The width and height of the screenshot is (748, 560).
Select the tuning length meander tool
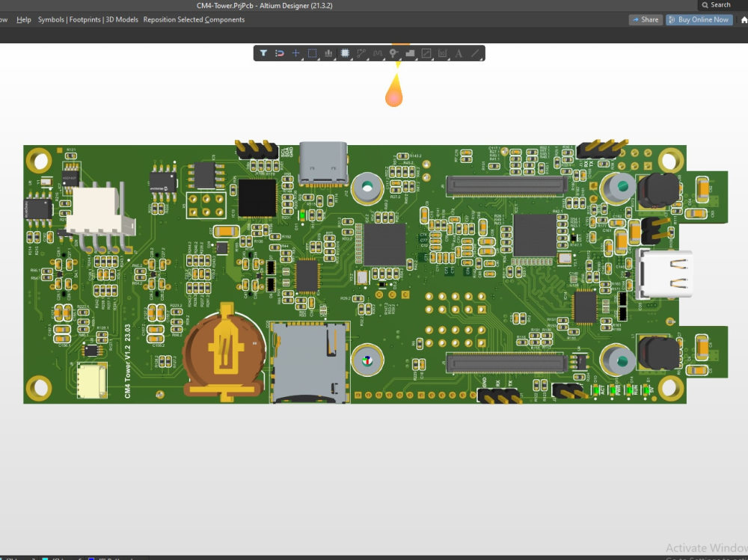377,53
